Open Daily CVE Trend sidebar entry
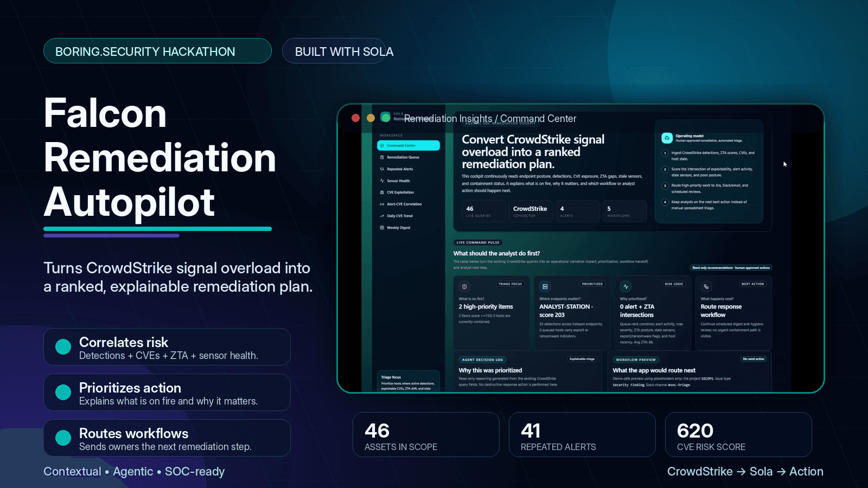Image resolution: width=868 pixels, height=488 pixels. pyautogui.click(x=409, y=216)
